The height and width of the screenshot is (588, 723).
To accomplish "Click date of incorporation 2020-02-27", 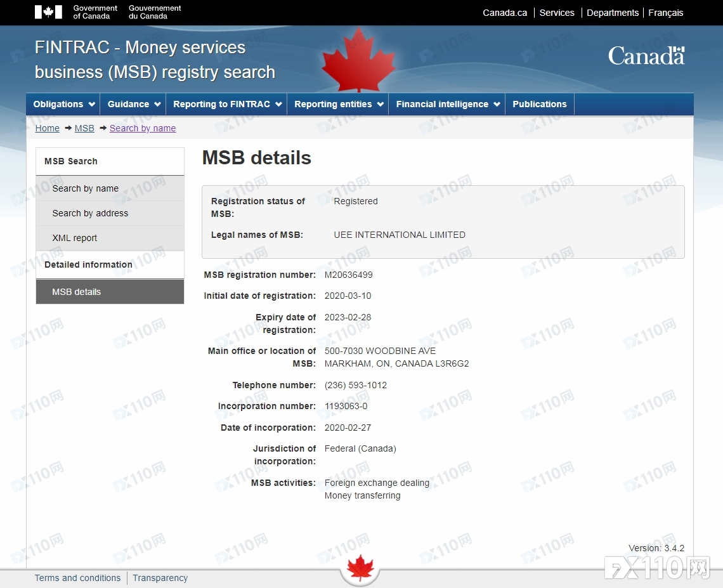I will click(348, 428).
